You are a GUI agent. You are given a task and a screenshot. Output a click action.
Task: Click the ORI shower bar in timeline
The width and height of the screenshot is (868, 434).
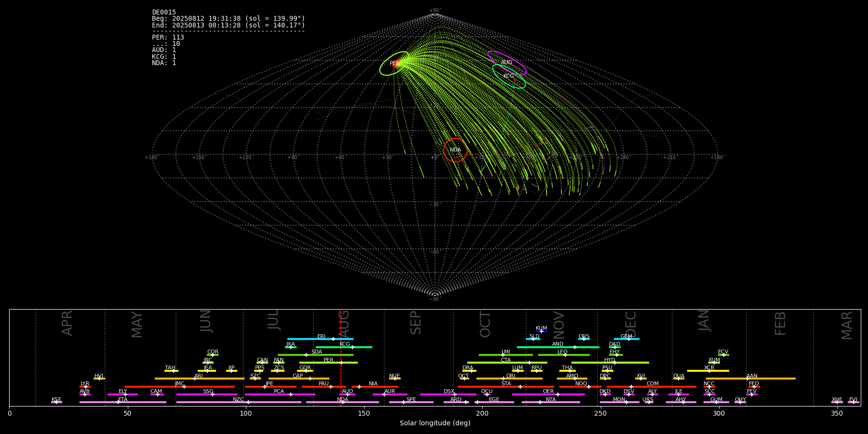tap(509, 379)
